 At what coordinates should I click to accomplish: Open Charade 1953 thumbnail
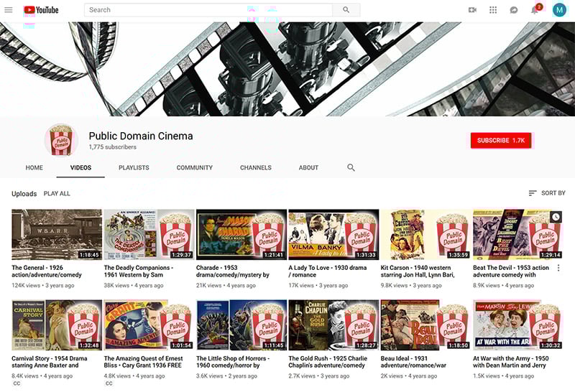[241, 235]
